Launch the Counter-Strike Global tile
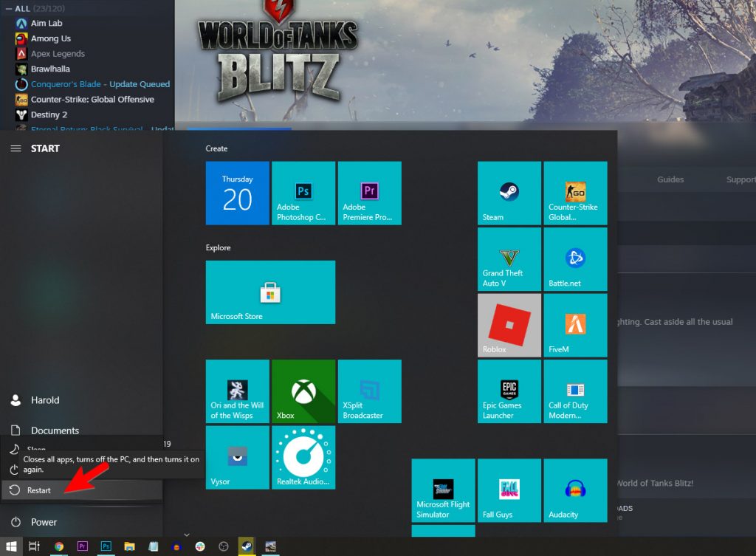This screenshot has height=556, width=756. pos(575,193)
